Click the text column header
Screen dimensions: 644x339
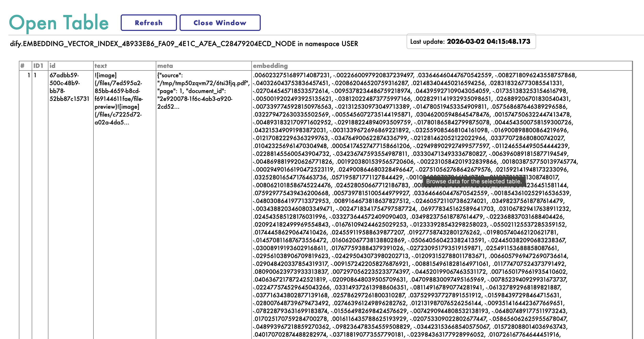click(x=101, y=66)
